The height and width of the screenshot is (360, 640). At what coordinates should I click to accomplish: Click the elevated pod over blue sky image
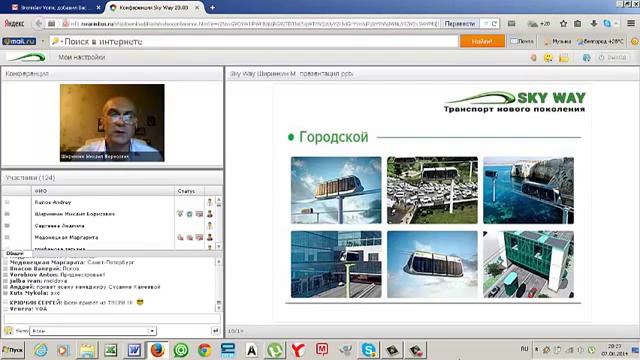coord(336,190)
